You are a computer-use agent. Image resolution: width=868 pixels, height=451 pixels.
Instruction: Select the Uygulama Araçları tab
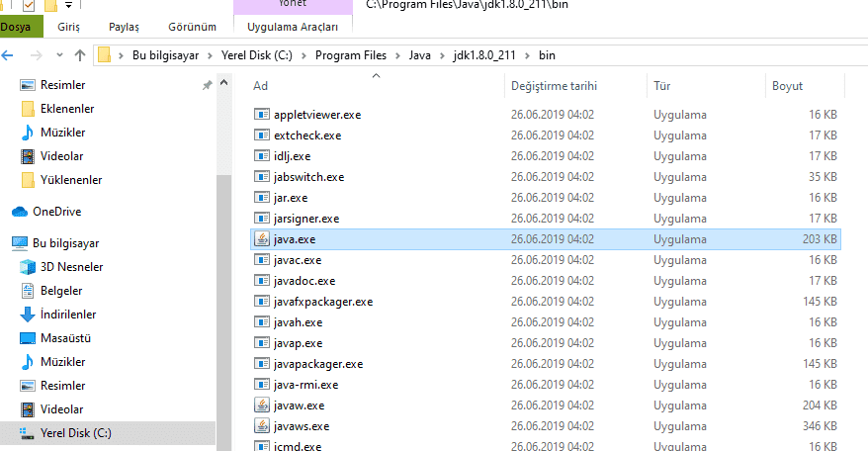(293, 27)
